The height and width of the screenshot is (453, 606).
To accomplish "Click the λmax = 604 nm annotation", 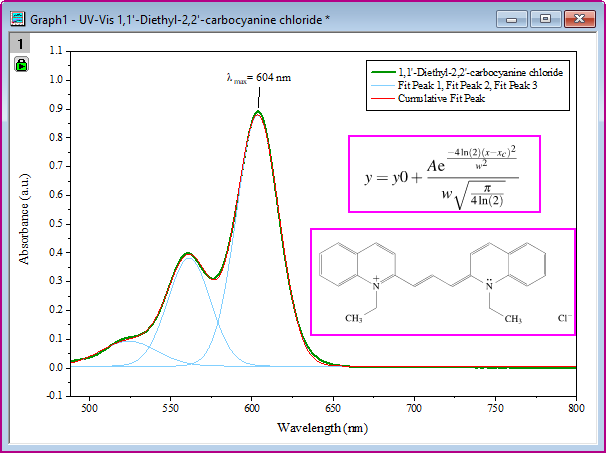I will 259,77.
